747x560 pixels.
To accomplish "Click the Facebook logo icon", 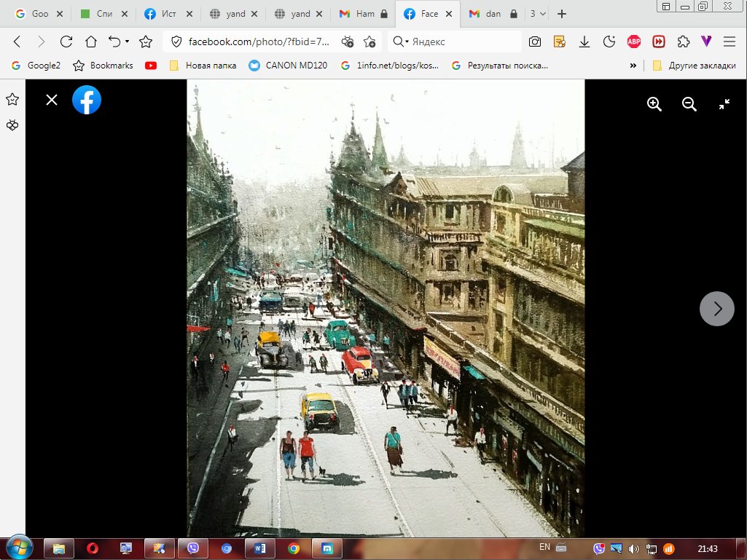I will click(x=87, y=100).
